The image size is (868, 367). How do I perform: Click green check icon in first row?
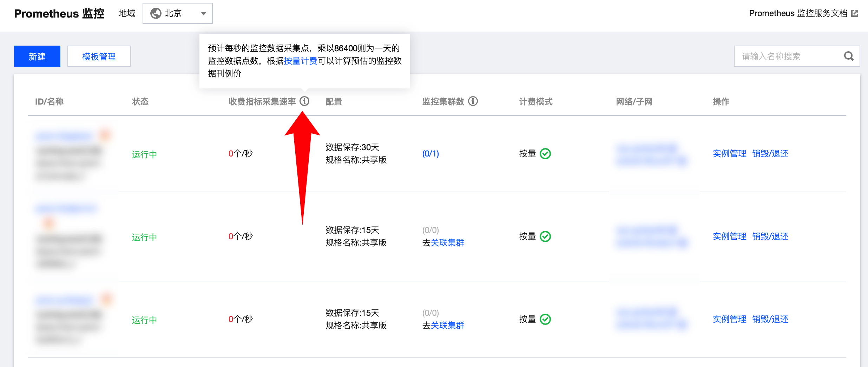click(545, 154)
